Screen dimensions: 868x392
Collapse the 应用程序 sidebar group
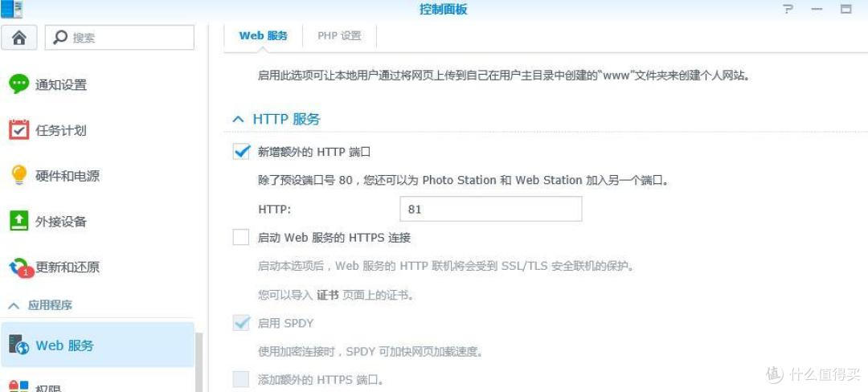(x=14, y=305)
